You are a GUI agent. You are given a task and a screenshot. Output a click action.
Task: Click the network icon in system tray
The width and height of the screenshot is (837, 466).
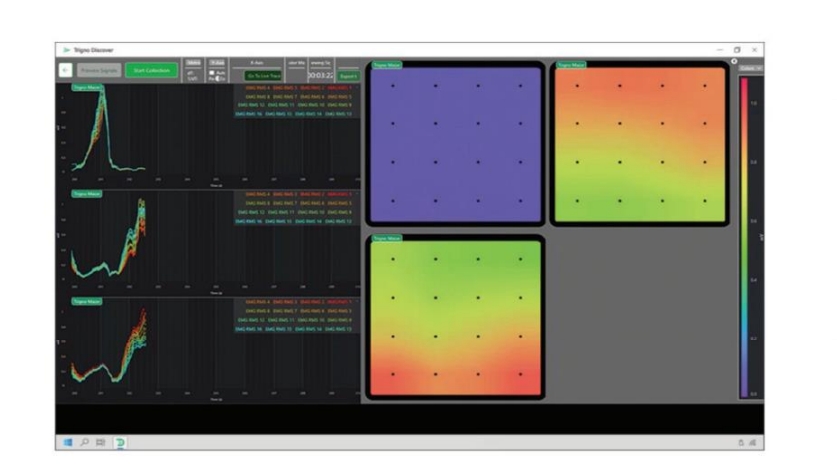(x=741, y=441)
